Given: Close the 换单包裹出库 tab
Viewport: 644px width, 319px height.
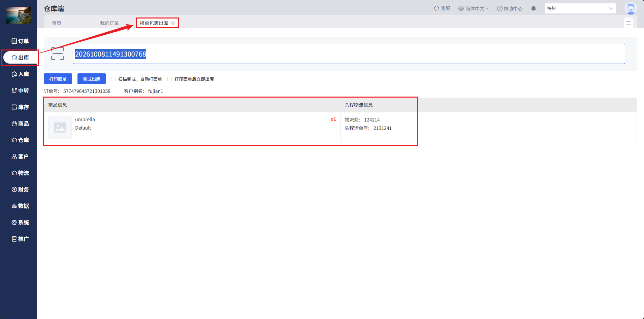Looking at the screenshot, I should (x=173, y=23).
